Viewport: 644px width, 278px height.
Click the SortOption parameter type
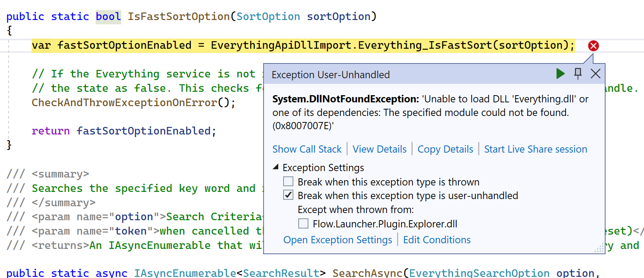[x=268, y=17]
